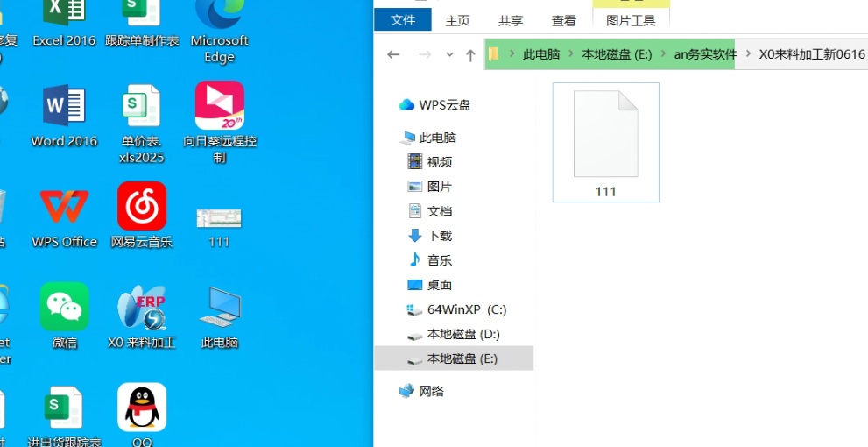Select 本地磁盘 (D:) in navigation pane

click(x=454, y=334)
